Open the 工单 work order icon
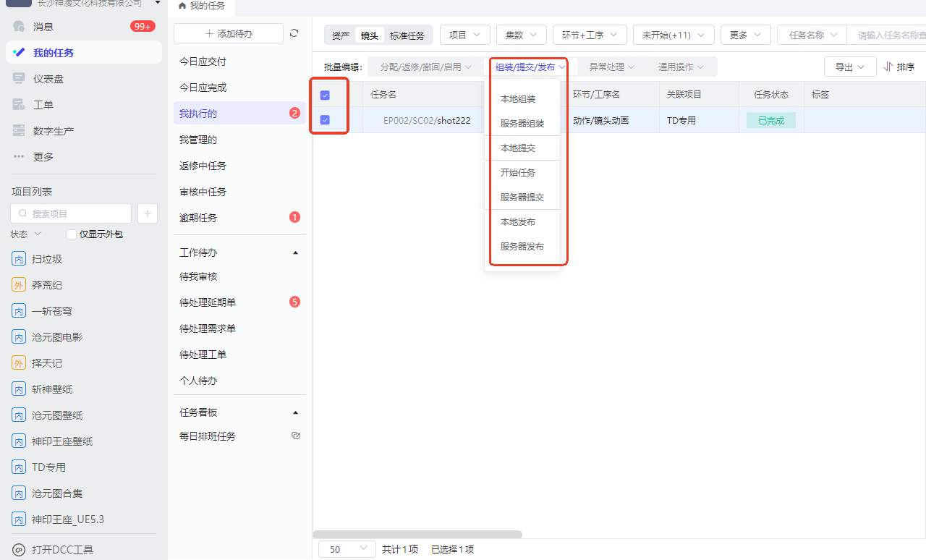 (19, 105)
